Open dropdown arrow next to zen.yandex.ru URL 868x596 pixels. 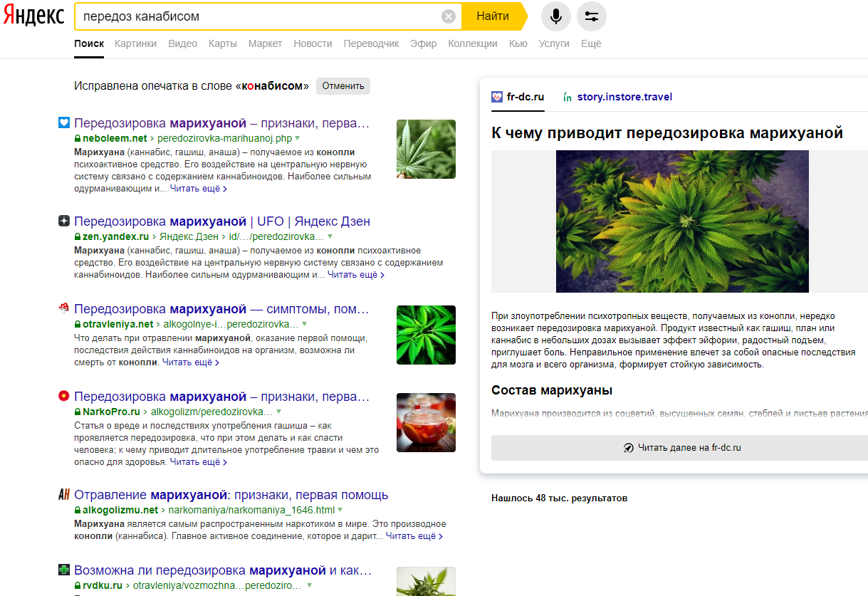click(330, 236)
